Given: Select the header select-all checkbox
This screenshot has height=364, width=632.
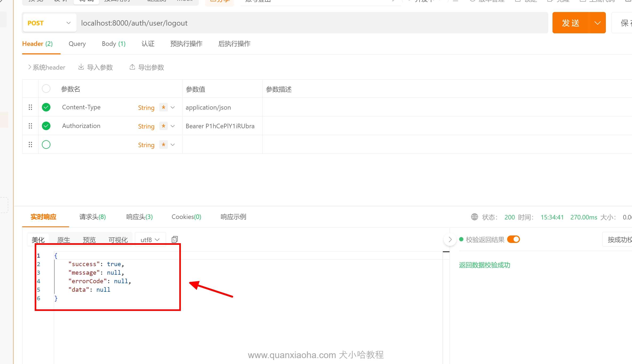Looking at the screenshot, I should point(46,89).
